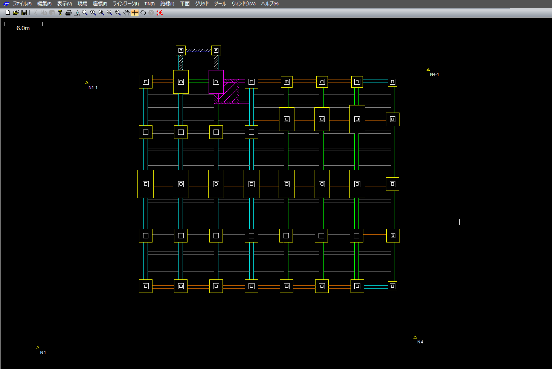Click the circular arrow icon beside crosshair
The height and width of the screenshot is (369, 552).
[x=143, y=13]
